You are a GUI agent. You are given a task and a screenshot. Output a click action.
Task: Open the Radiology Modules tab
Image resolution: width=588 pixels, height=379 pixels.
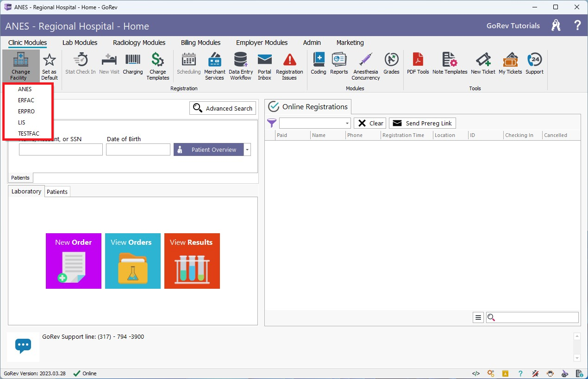click(x=139, y=43)
